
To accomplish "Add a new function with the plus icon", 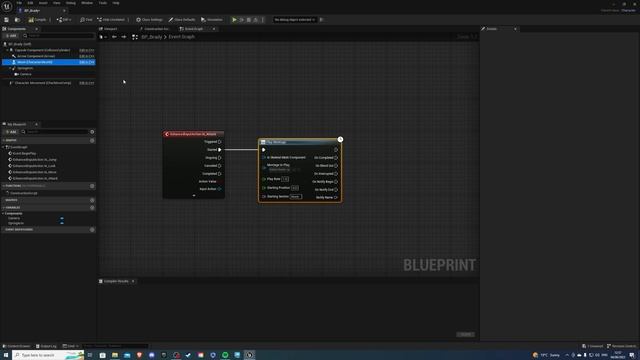I will coord(92,186).
